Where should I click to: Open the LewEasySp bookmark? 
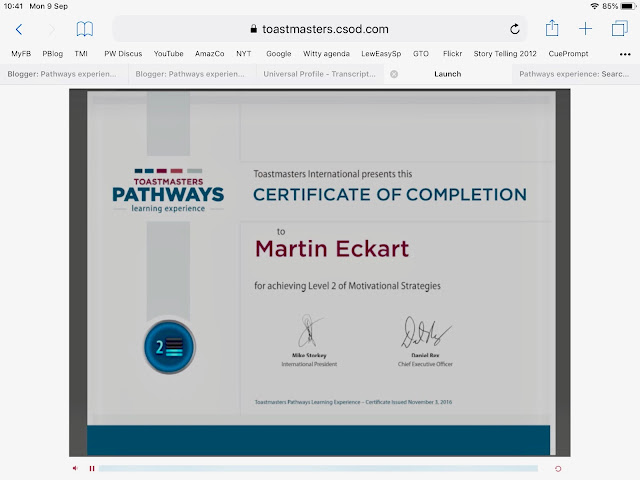click(381, 53)
